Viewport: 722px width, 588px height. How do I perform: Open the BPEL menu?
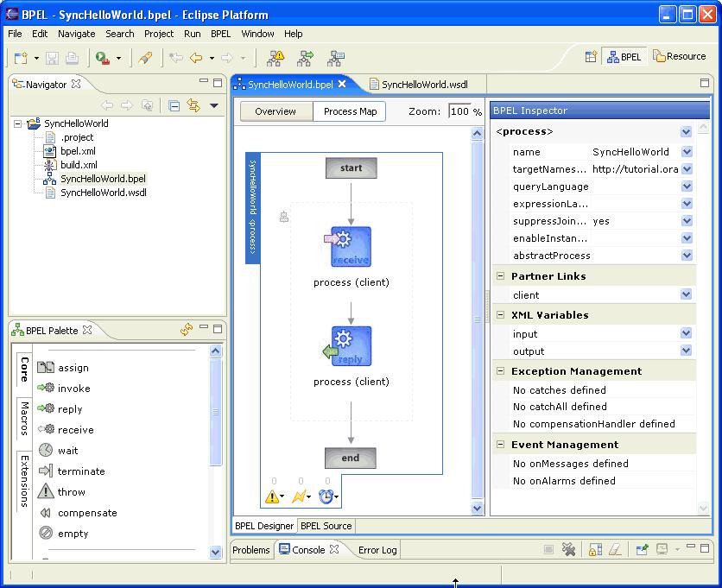220,34
